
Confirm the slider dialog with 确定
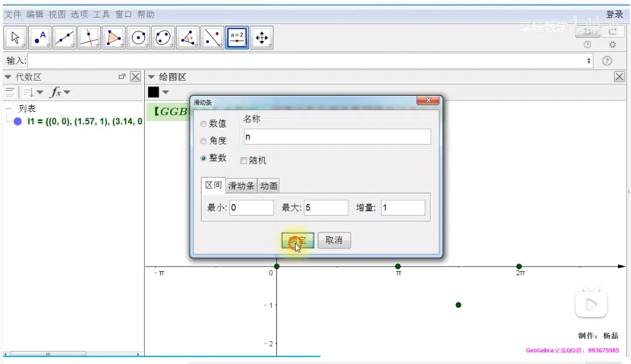click(x=297, y=240)
